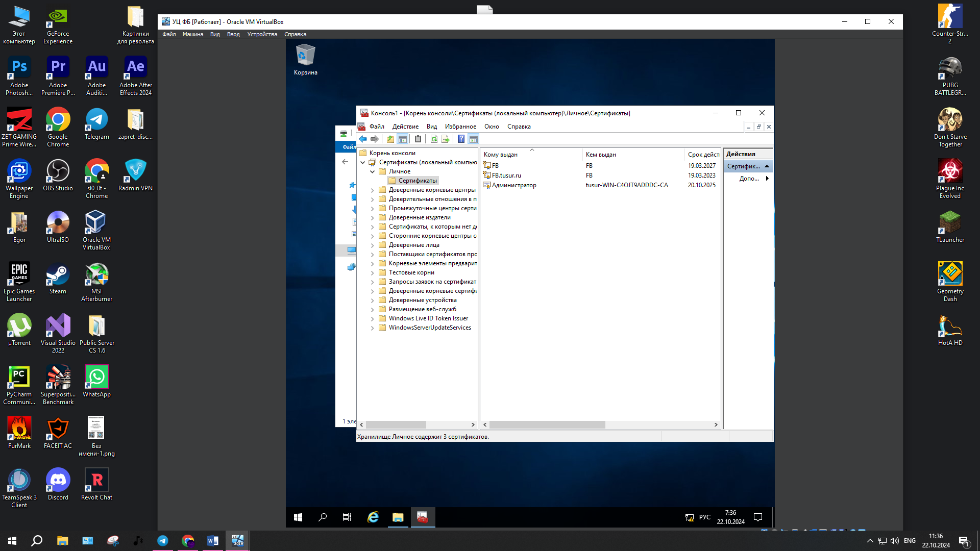This screenshot has width=980, height=551.
Task: Select the FB certificate row
Action: [x=600, y=166]
